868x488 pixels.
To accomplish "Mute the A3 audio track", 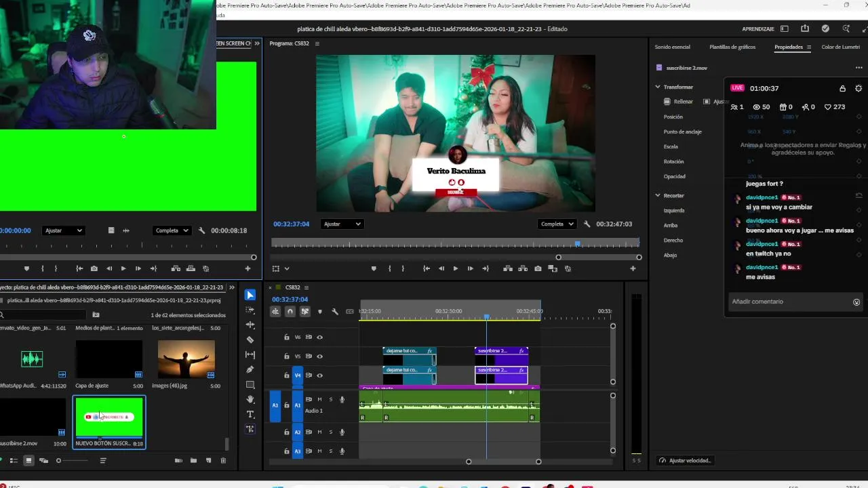I will tap(319, 451).
